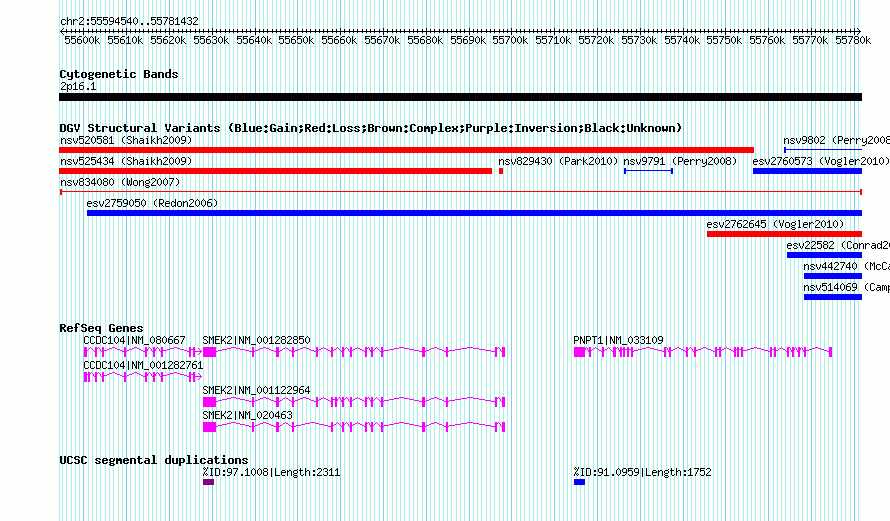Select the SMEK2|NM_001282850 transcript glyph
Screen dimensions: 890x521
click(354, 352)
